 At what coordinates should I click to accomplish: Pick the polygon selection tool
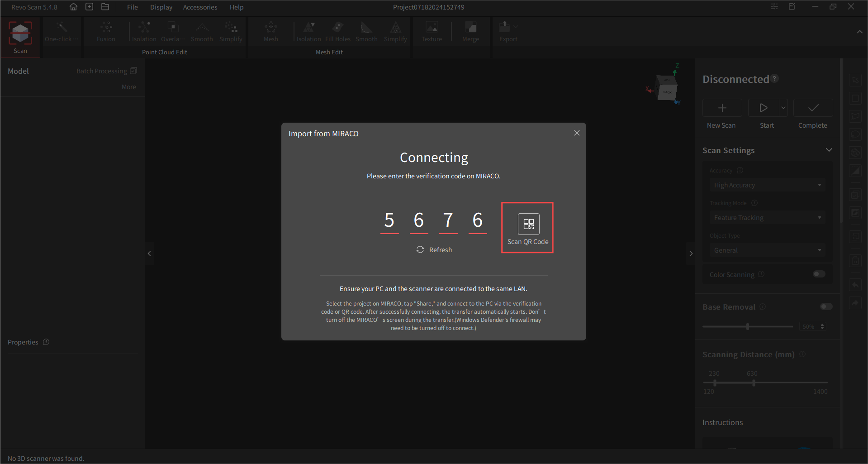855,116
